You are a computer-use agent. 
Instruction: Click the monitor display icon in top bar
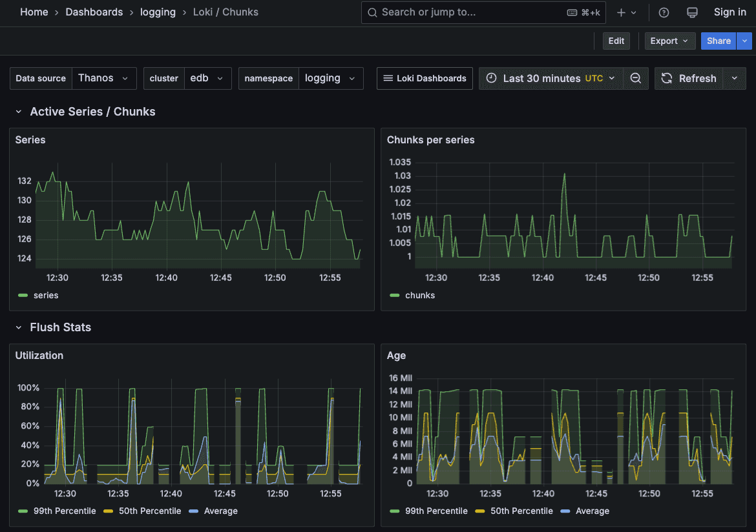tap(692, 12)
